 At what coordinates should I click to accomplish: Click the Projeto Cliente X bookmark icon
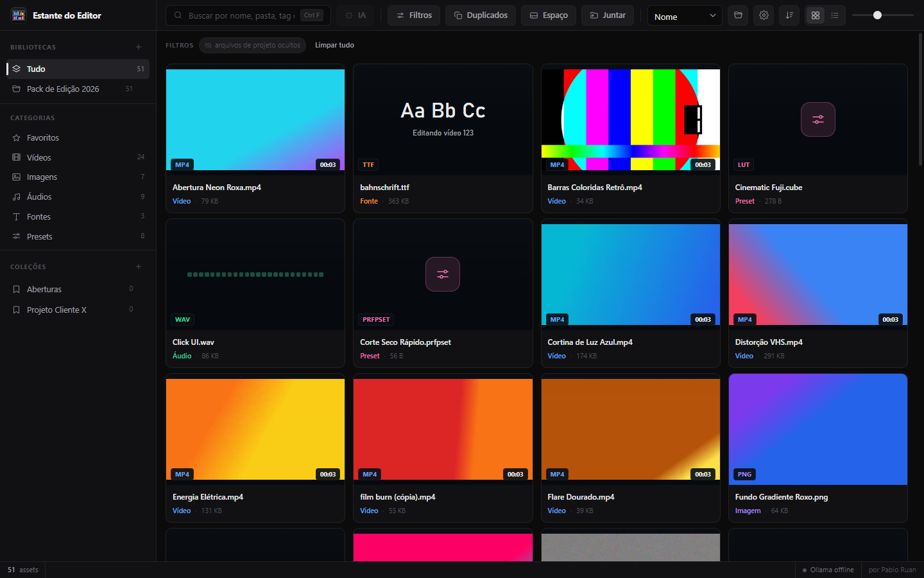[x=17, y=310]
